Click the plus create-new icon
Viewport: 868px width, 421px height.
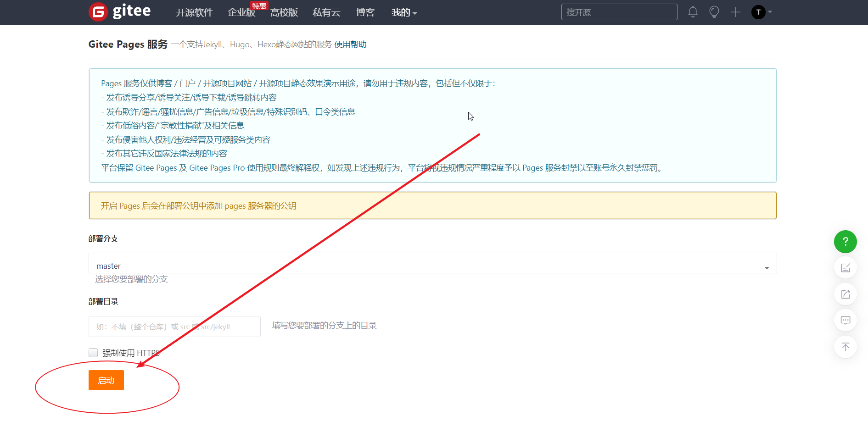pos(735,12)
